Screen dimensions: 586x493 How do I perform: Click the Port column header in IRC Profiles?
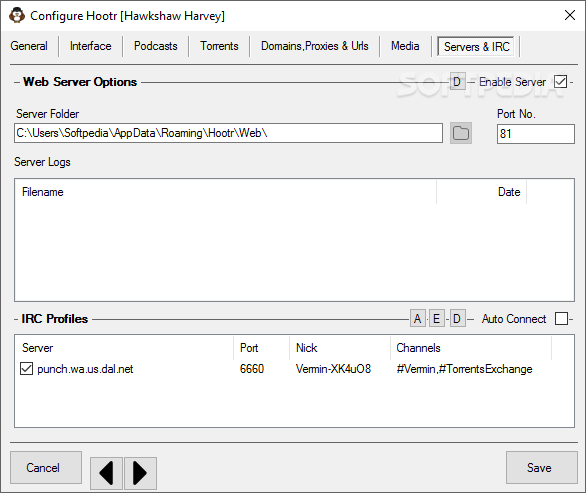pos(262,348)
